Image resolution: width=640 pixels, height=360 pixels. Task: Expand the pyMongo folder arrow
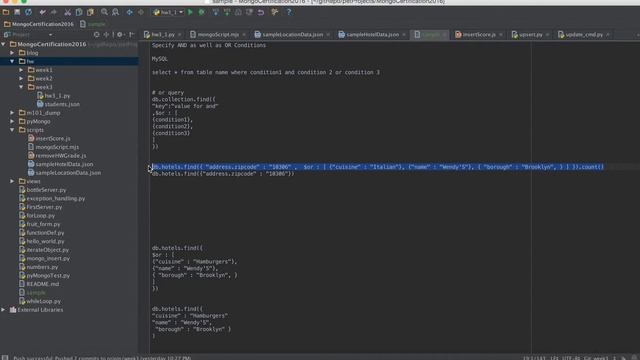pyautogui.click(x=12, y=121)
